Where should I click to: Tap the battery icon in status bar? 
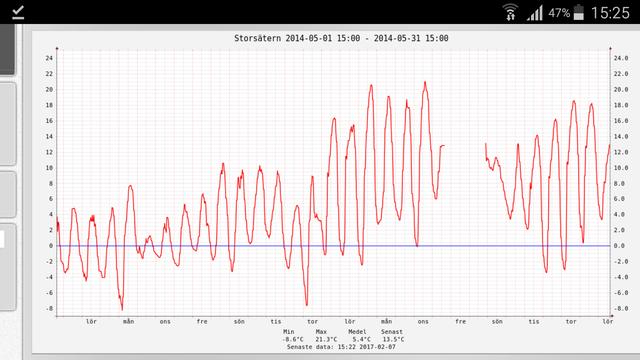[578, 12]
